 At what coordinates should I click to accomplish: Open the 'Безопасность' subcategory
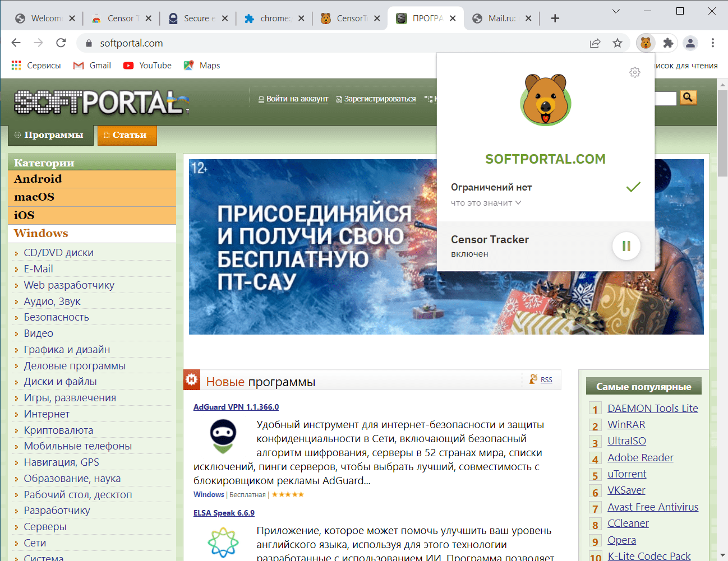57,317
